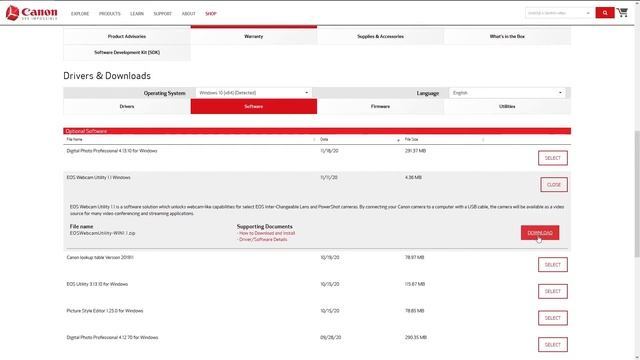Select Digital Photo Professional 4.13.10 download
The image size is (640, 360).
click(x=553, y=158)
